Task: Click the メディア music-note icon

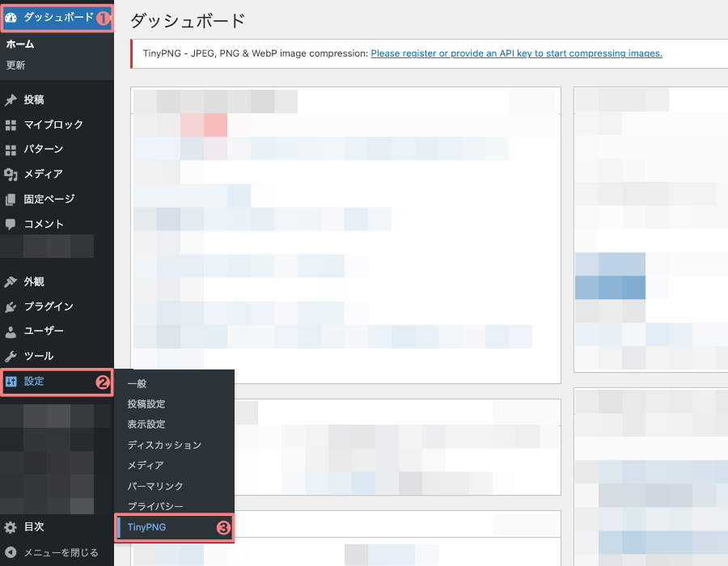Action: (11, 174)
